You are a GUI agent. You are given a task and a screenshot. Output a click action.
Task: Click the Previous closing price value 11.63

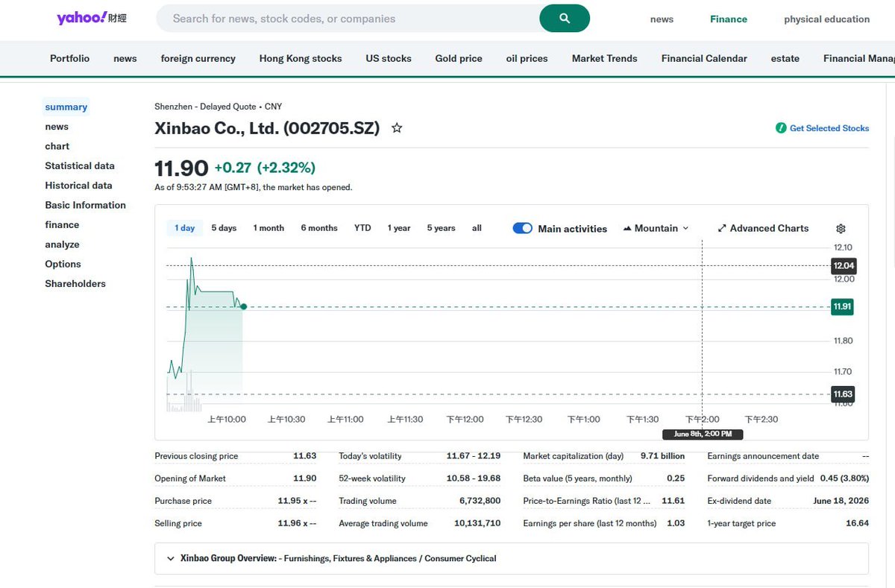pyautogui.click(x=304, y=456)
